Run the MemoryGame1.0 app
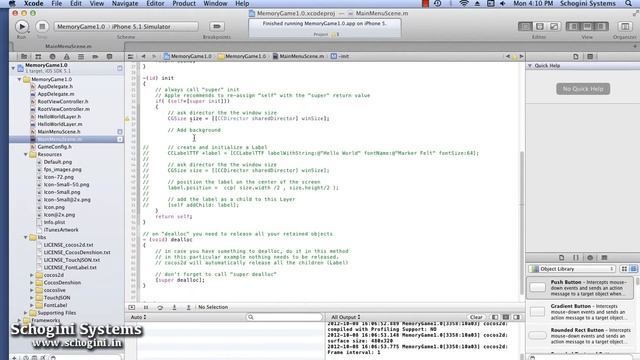Image resolution: width=640 pixels, height=360 pixels. (x=22, y=27)
